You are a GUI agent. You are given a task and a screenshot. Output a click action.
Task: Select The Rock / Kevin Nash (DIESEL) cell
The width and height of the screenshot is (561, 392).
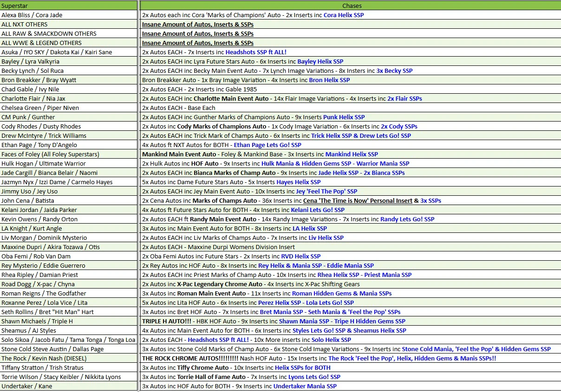click(x=69, y=358)
